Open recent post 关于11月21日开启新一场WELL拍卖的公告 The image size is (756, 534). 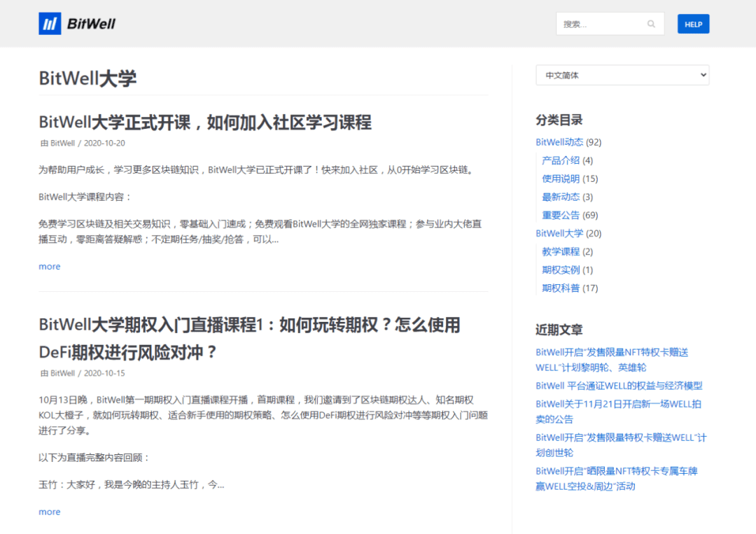[619, 412]
